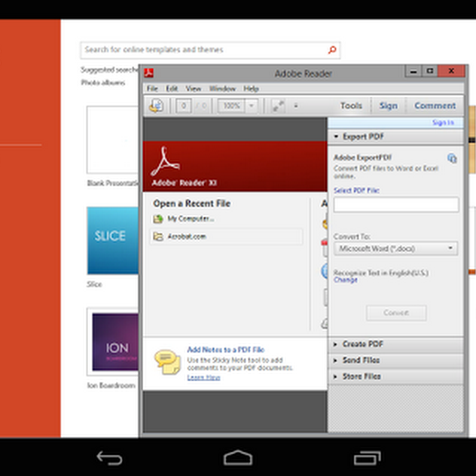476x476 pixels.
Task: Expand the Store Files section
Action: [396, 377]
